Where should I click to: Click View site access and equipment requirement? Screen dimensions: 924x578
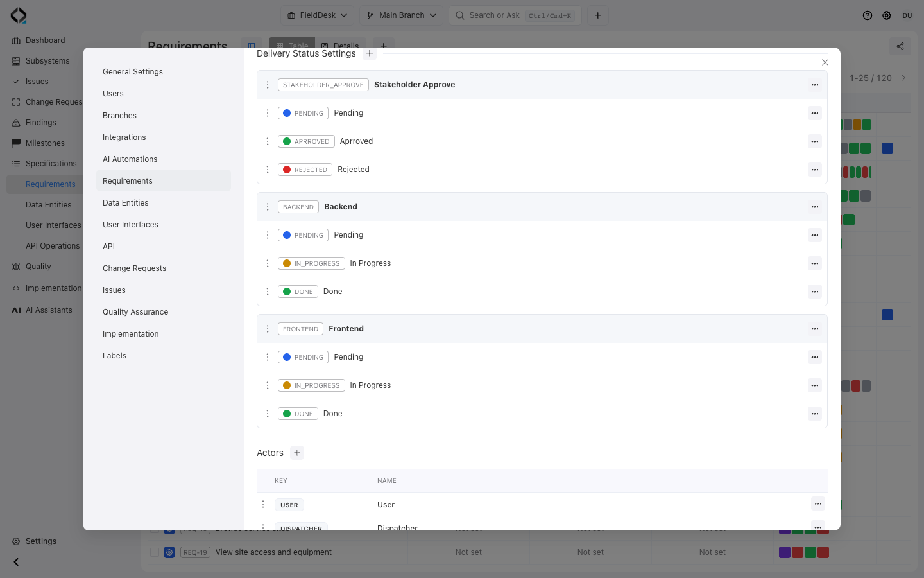(x=273, y=552)
